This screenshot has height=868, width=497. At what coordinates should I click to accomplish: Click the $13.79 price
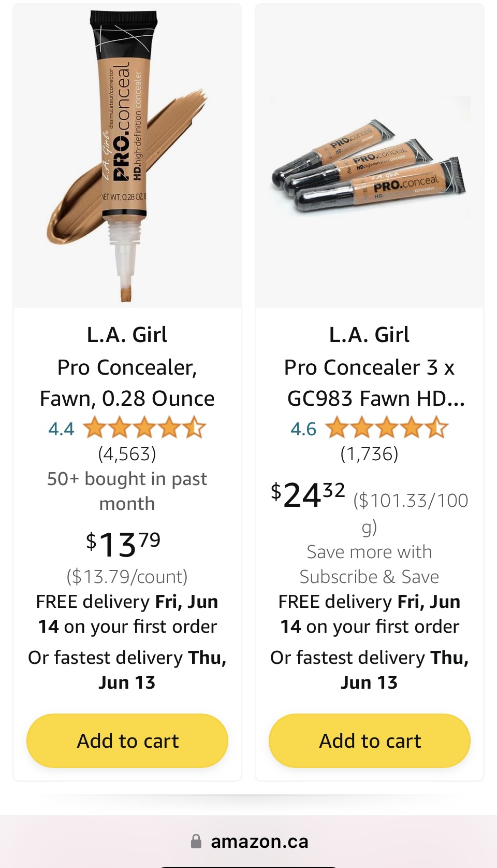[x=123, y=545]
